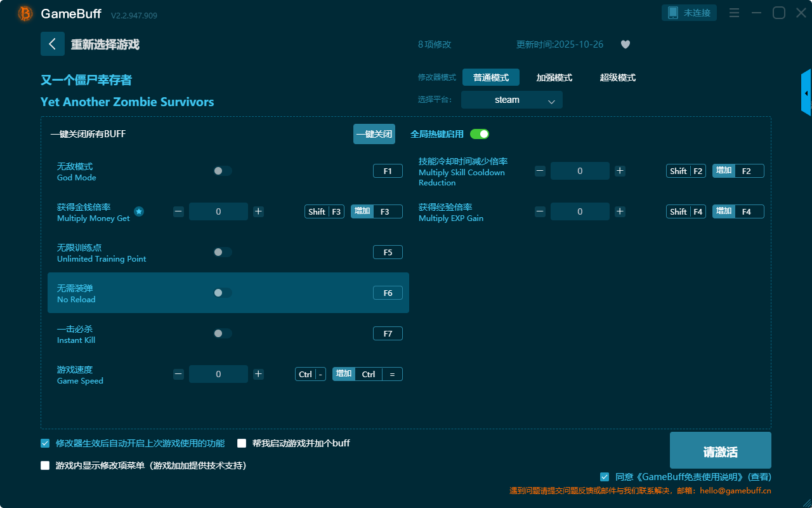
Task: Enable the Instant Kill toggle
Action: coord(223,333)
